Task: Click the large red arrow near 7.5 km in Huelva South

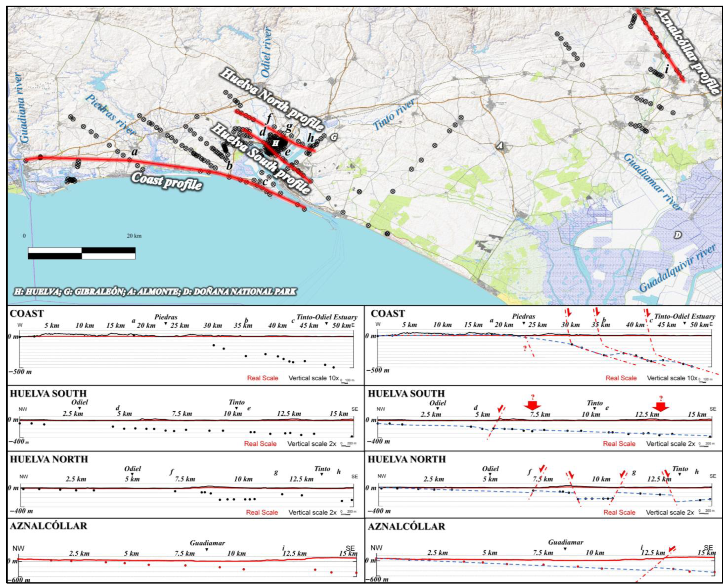Action: [x=532, y=405]
